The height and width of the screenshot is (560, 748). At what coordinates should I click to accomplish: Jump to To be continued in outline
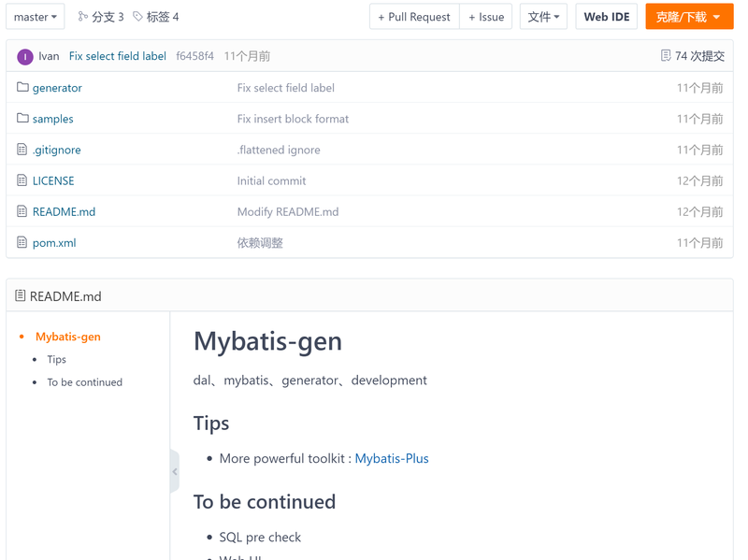click(x=85, y=382)
